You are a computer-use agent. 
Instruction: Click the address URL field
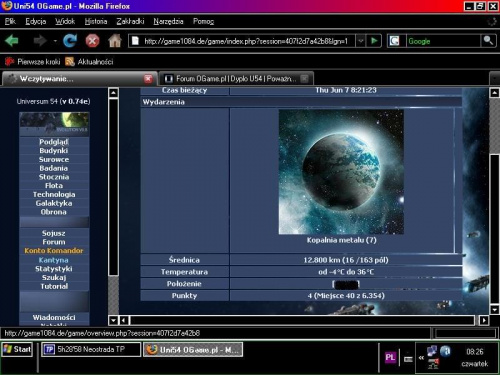(x=246, y=41)
